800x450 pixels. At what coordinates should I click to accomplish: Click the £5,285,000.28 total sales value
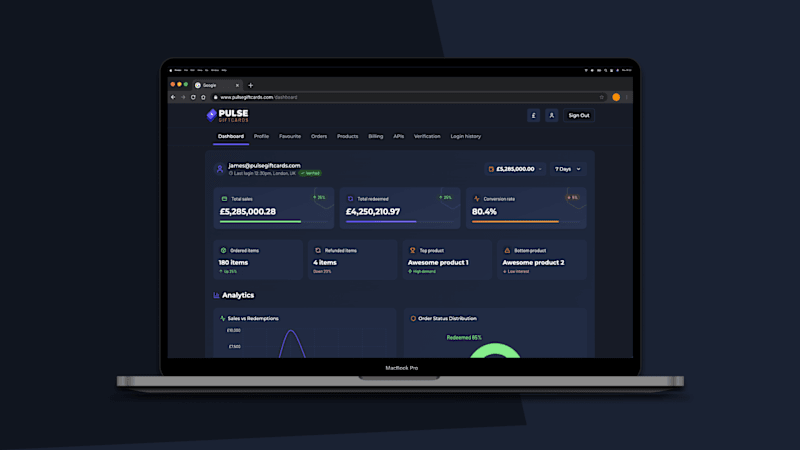pyautogui.click(x=248, y=211)
